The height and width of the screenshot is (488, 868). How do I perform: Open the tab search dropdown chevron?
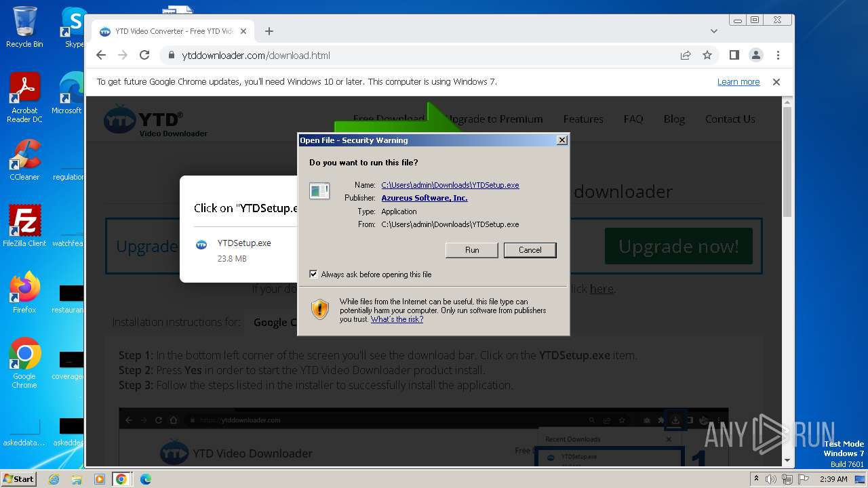pos(714,31)
